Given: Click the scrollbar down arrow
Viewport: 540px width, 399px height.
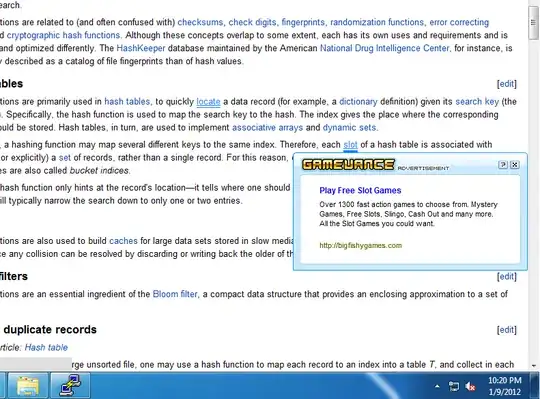Looking at the screenshot, I should (533, 366).
